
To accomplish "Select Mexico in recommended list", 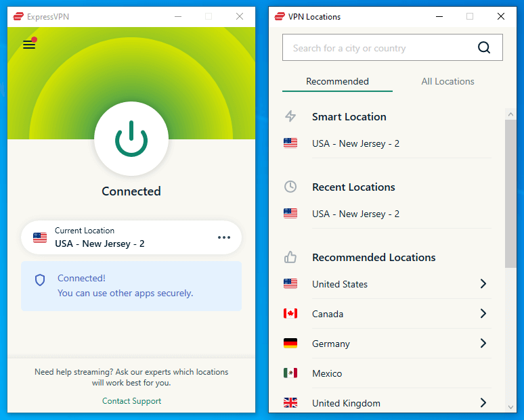I will (387, 373).
